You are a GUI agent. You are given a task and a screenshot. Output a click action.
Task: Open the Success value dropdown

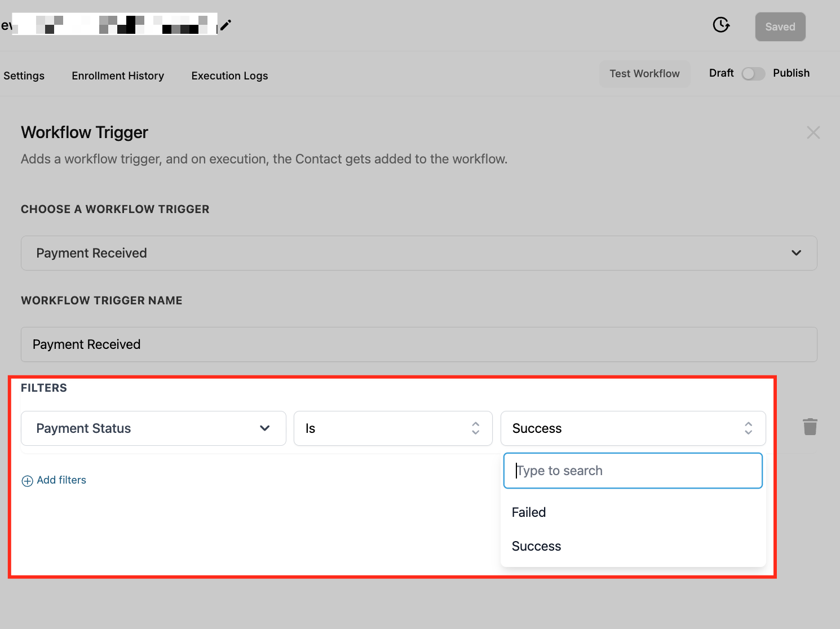pos(633,428)
